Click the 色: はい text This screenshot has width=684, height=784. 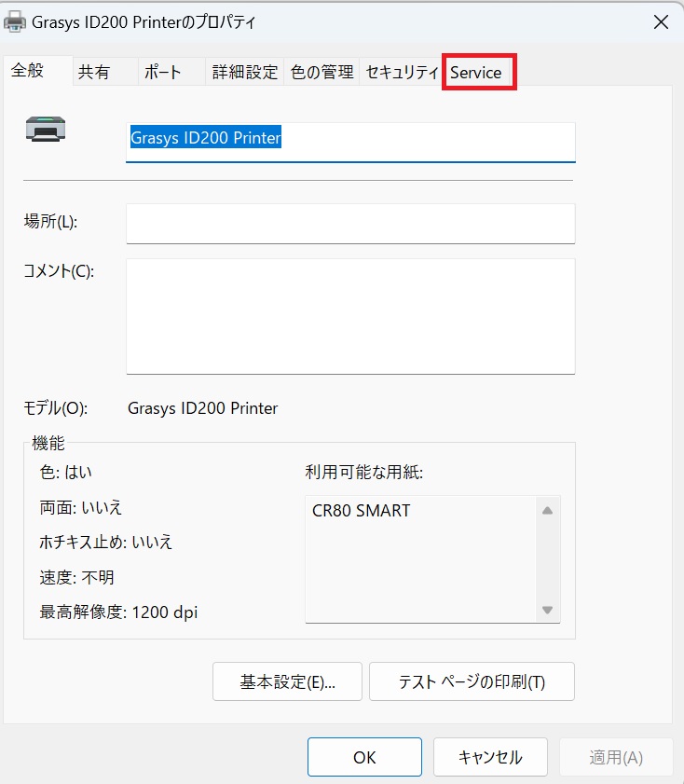[x=65, y=472]
